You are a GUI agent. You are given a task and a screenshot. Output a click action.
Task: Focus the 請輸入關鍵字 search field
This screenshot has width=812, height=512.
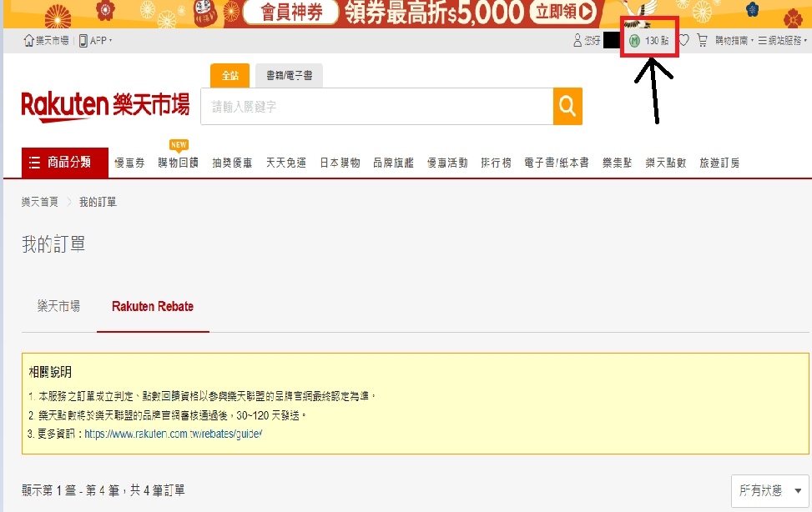coord(377,106)
